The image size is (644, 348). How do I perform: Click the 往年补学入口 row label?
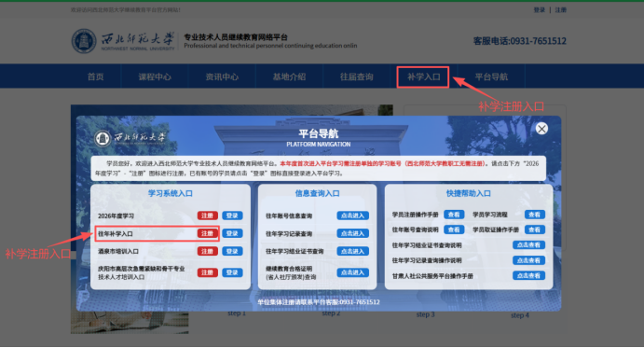click(116, 233)
